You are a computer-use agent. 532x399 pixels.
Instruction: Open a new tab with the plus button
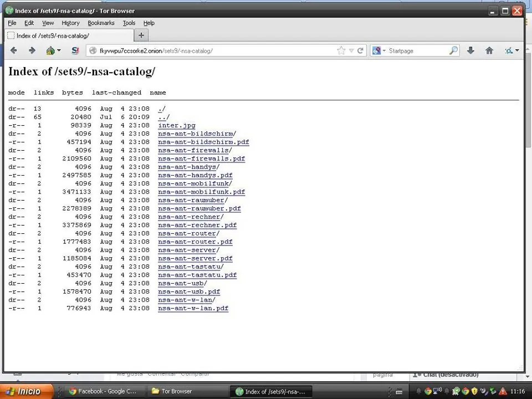(x=141, y=35)
